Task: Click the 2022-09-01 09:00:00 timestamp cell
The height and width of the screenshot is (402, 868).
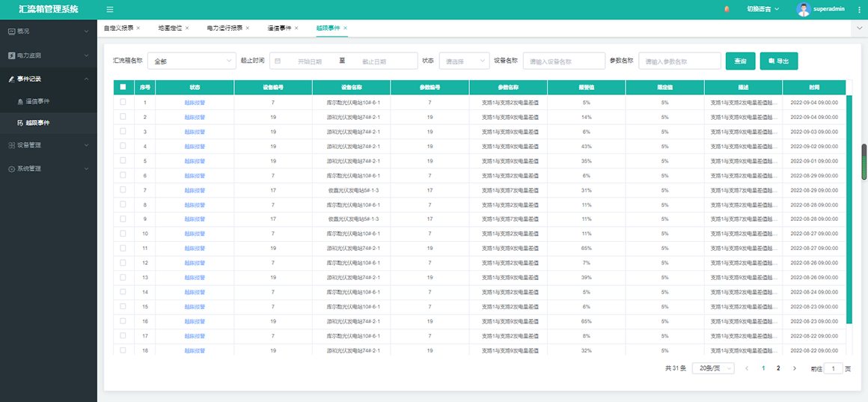Action: click(x=814, y=161)
